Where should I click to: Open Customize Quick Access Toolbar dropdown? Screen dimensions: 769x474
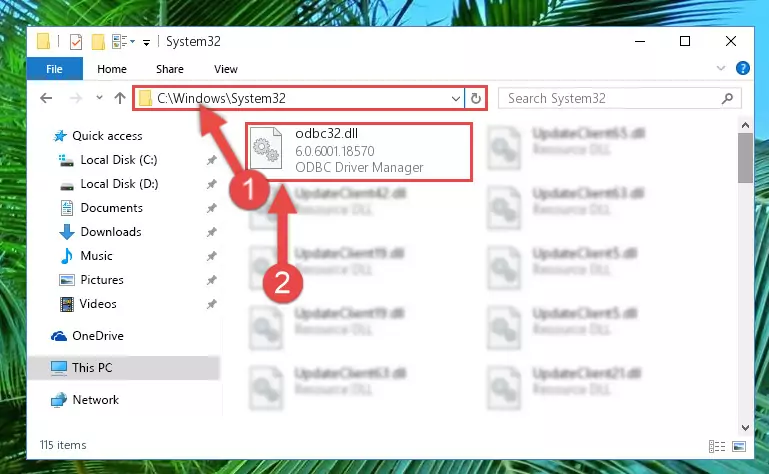[x=146, y=43]
